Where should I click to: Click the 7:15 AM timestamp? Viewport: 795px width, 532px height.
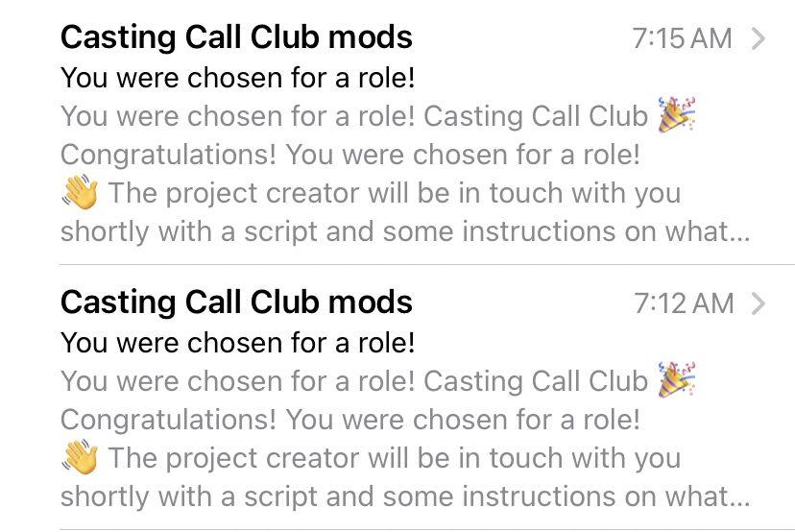click(x=682, y=38)
